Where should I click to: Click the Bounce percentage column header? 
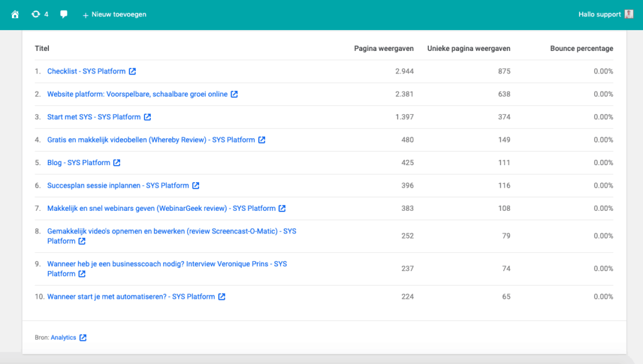tap(581, 48)
